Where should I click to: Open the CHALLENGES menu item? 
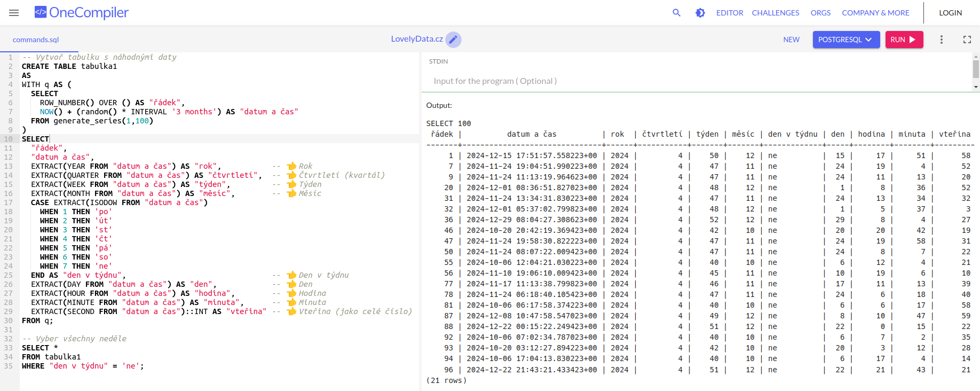click(x=776, y=13)
